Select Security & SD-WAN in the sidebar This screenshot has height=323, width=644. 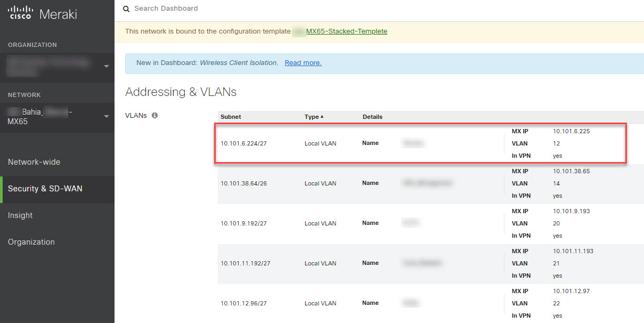[x=46, y=189]
